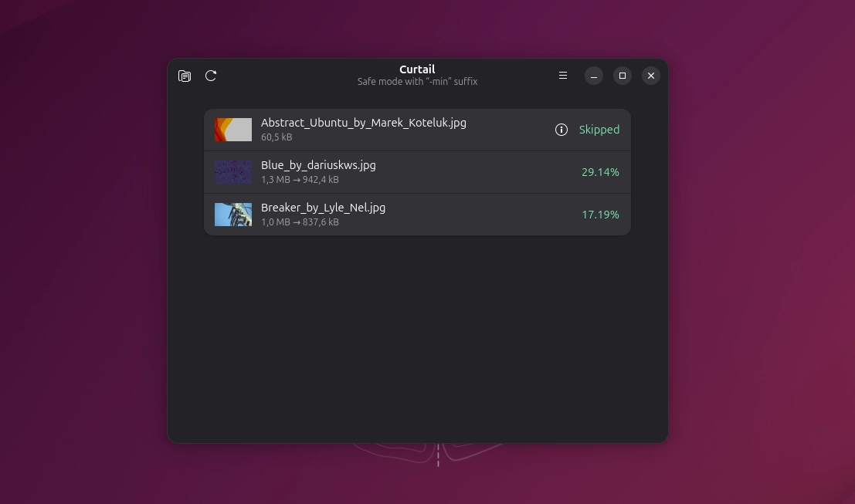Click the Abstract_Ubuntu_by_Marek_Koteluk thumbnail

pos(232,130)
